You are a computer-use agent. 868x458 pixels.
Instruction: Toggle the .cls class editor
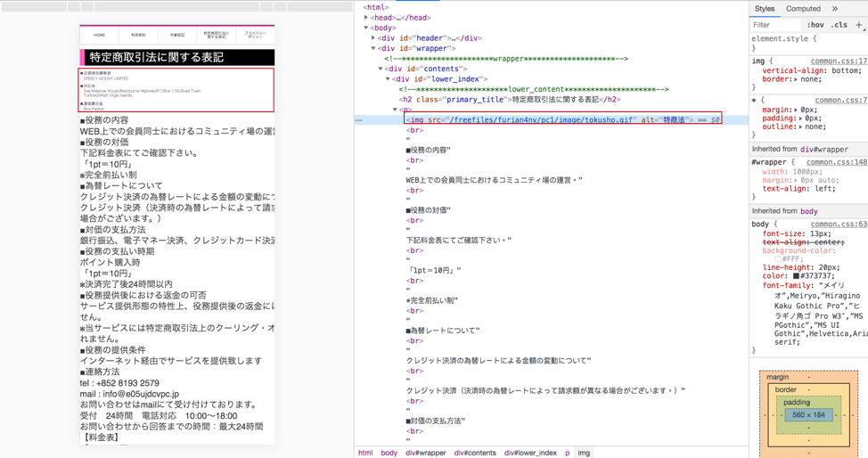pyautogui.click(x=839, y=25)
